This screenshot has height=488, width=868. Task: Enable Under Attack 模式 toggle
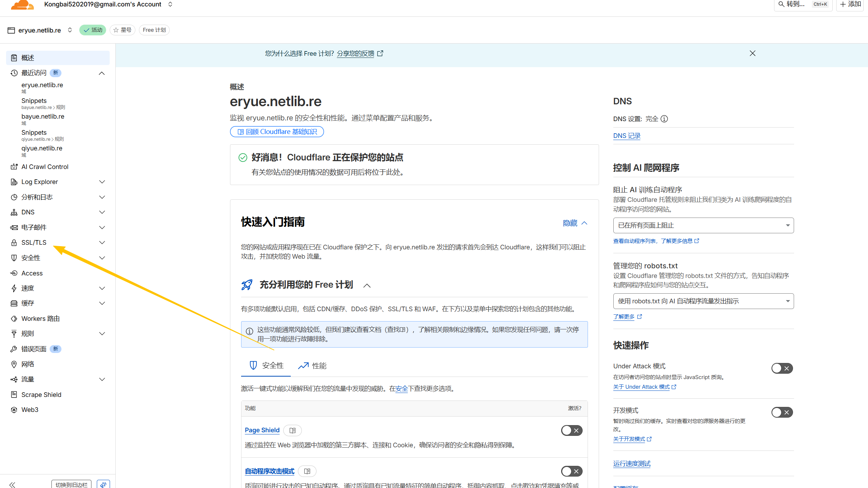coord(782,368)
